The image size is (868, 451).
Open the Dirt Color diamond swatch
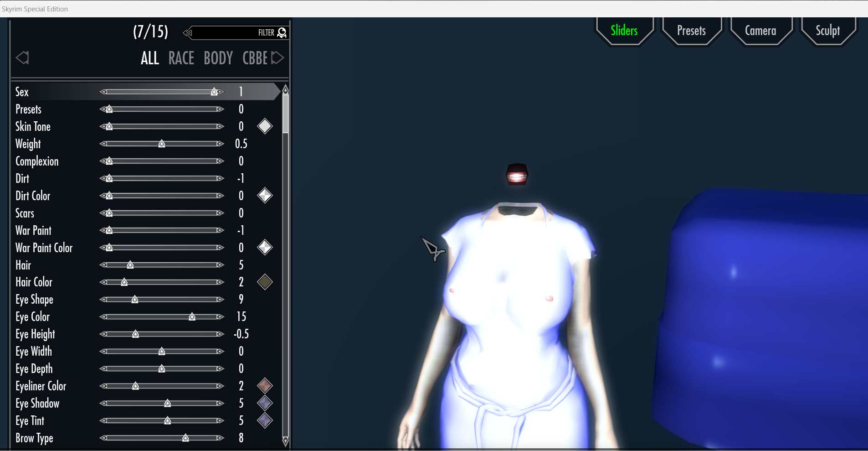pos(265,196)
